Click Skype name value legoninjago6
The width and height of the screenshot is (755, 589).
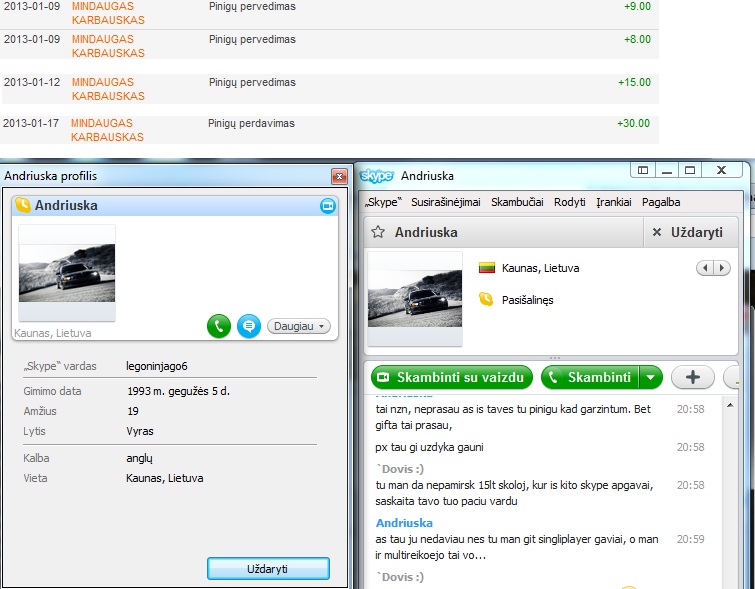coord(157,366)
